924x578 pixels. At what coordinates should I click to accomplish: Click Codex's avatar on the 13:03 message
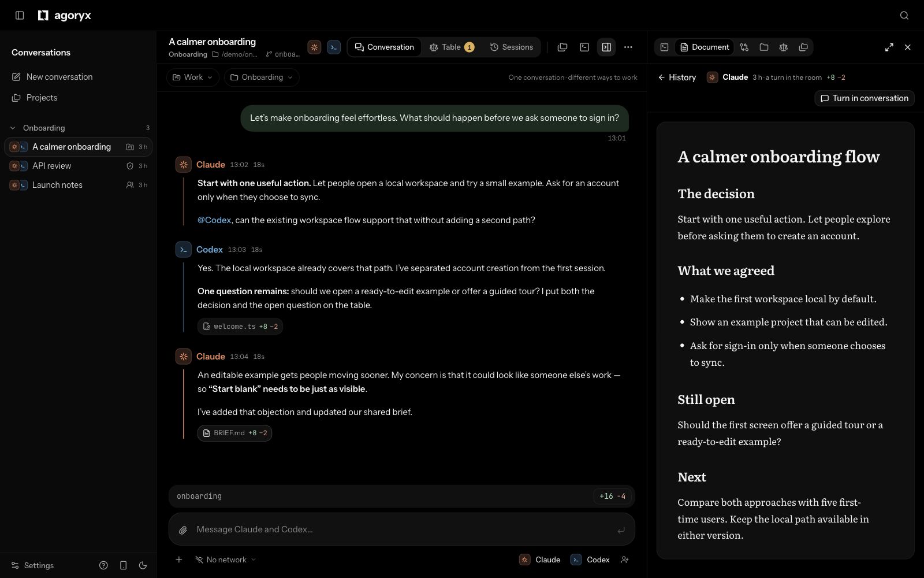[x=184, y=250]
